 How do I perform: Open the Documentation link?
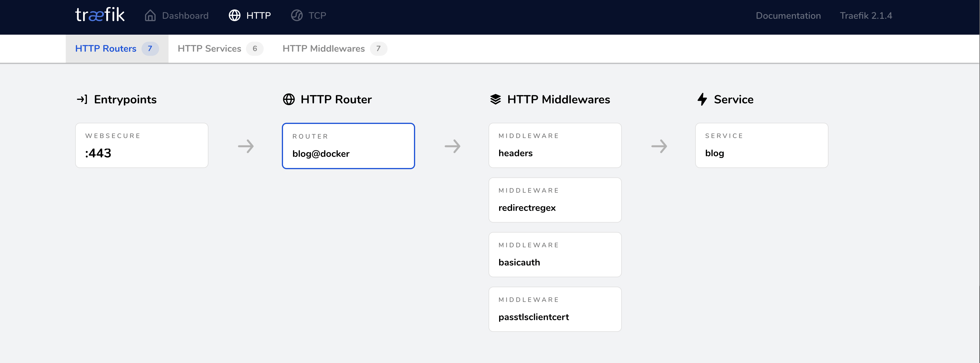788,16
